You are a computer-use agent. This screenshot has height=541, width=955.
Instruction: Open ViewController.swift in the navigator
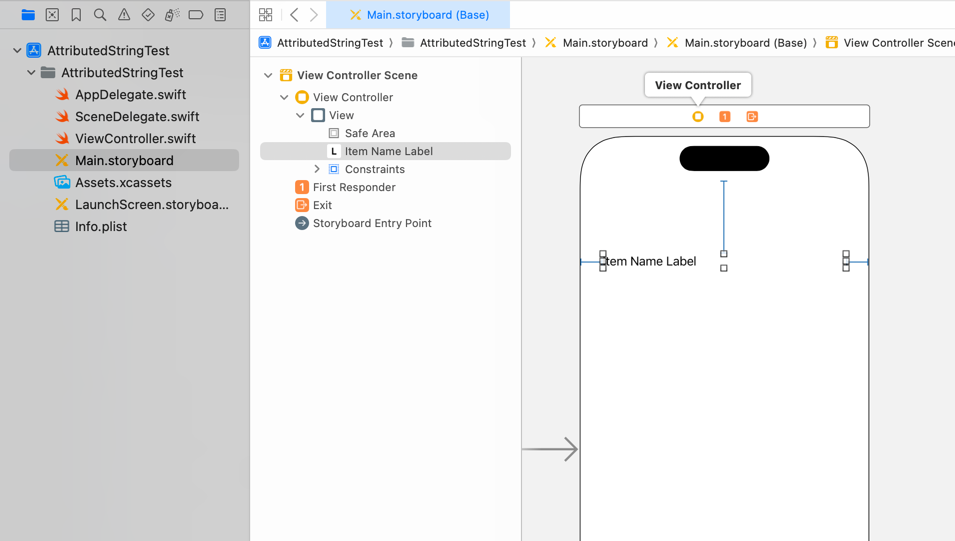pyautogui.click(x=135, y=138)
